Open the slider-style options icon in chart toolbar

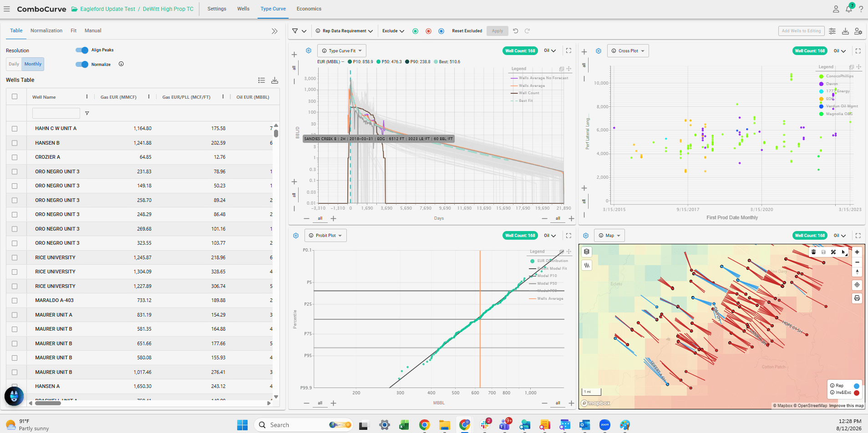click(832, 31)
